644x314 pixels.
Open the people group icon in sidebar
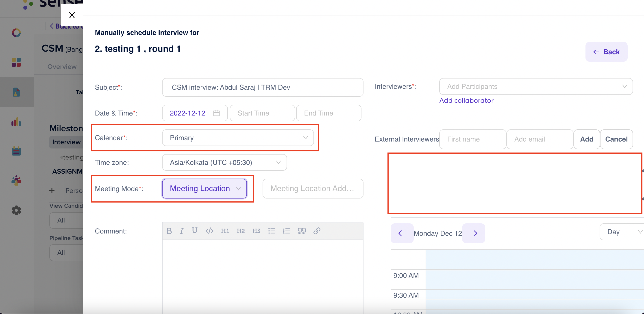tap(17, 181)
